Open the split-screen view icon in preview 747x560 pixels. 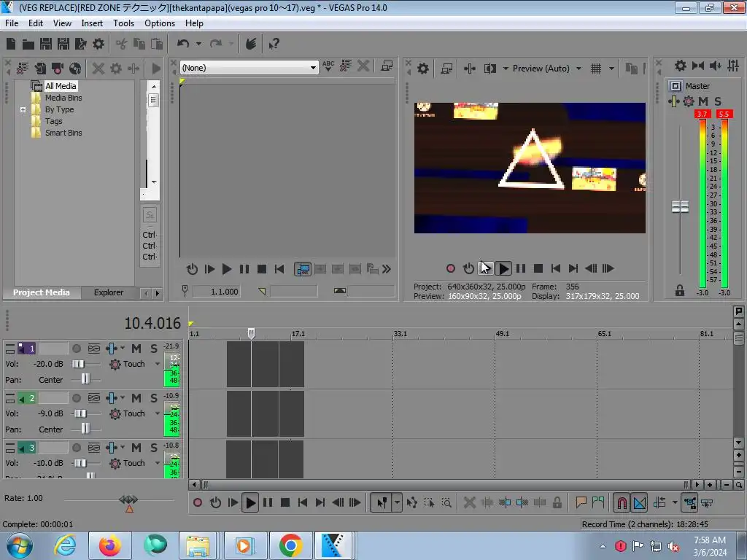click(x=489, y=69)
